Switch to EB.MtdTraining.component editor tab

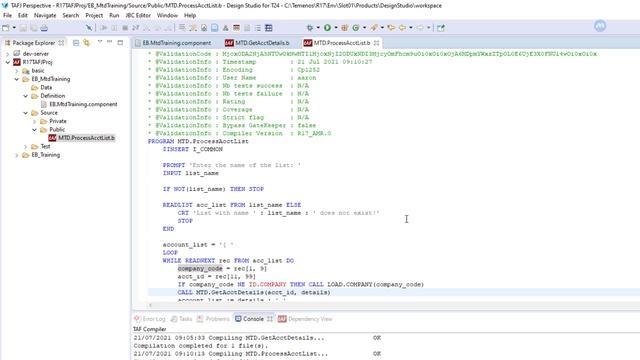[x=173, y=43]
